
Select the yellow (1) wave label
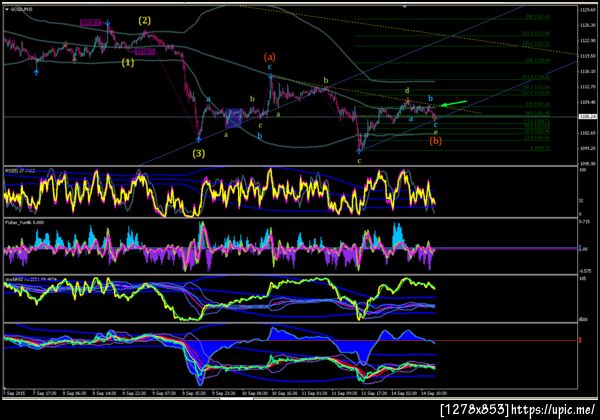point(128,62)
